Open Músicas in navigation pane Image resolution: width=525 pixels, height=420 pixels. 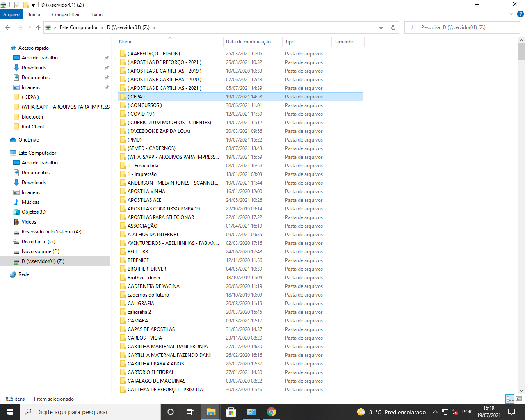pos(30,202)
